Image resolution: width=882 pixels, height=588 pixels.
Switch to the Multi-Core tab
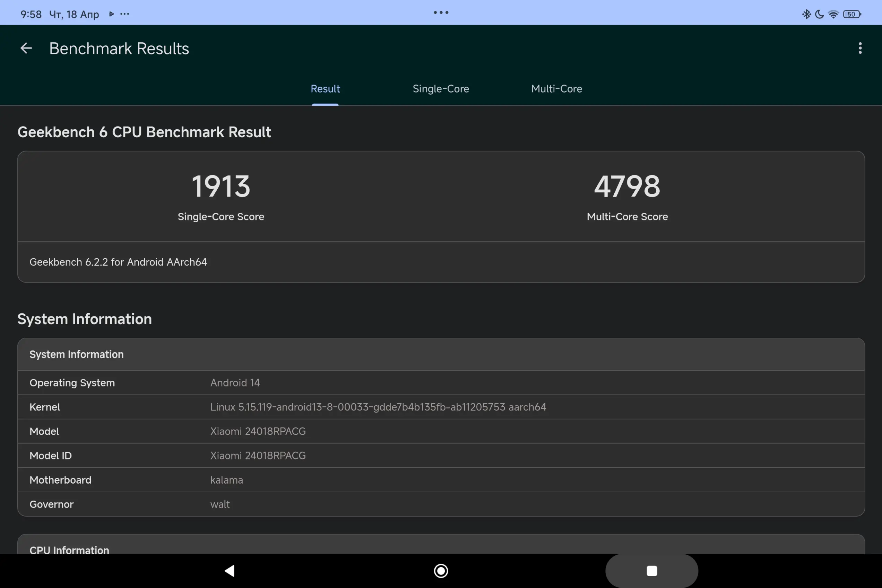[556, 89]
